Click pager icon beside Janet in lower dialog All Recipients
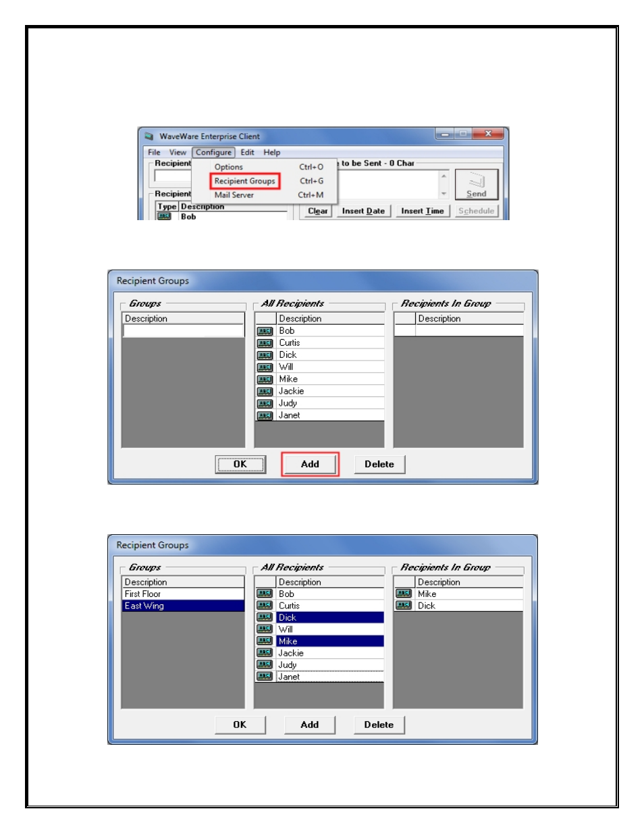The height and width of the screenshot is (834, 644). (x=265, y=677)
